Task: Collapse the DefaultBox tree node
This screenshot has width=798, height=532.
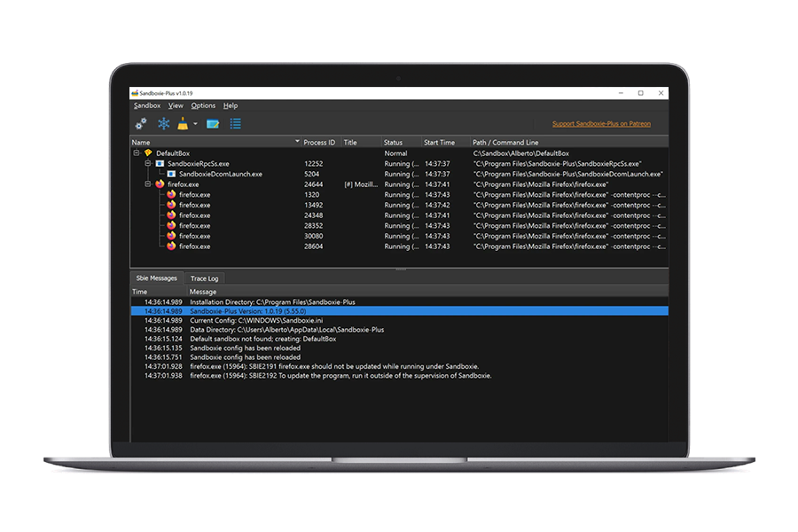Action: tap(137, 153)
